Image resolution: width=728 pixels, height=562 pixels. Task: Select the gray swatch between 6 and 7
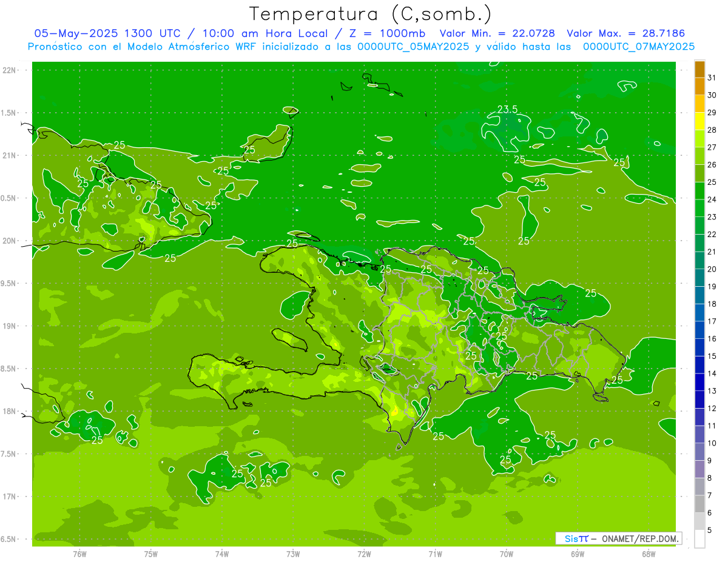click(x=700, y=504)
